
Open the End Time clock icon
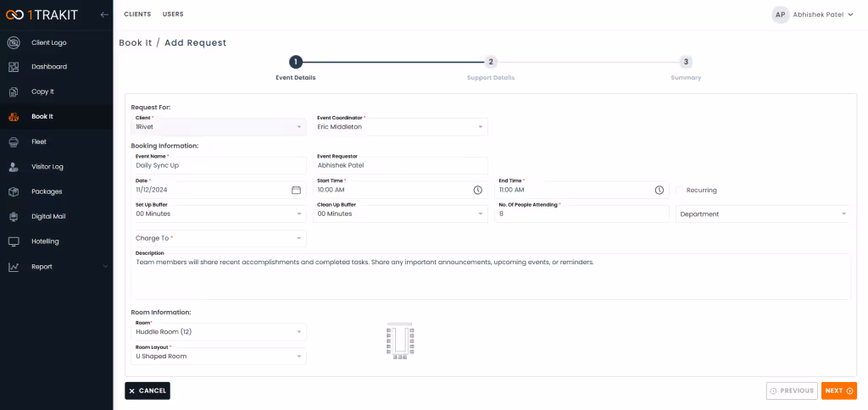point(659,190)
